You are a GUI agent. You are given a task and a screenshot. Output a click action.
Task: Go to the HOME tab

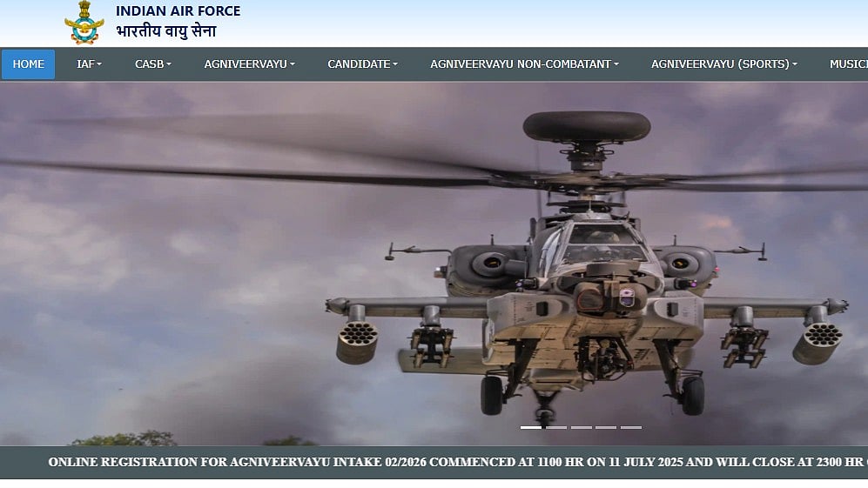pyautogui.click(x=28, y=64)
